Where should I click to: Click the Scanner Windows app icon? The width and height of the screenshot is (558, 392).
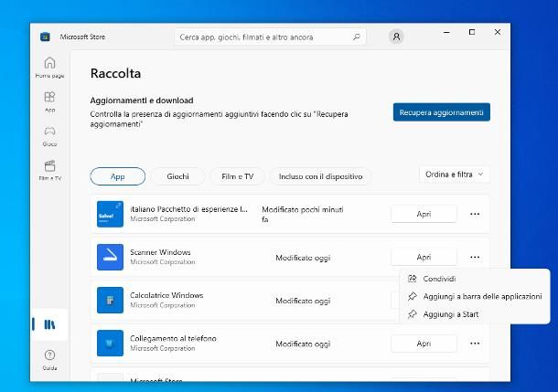tap(110, 257)
